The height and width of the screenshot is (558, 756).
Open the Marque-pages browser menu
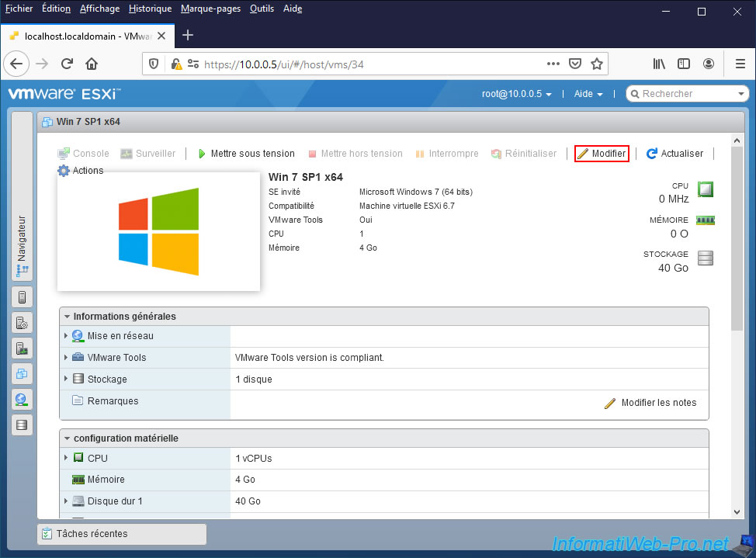tap(210, 9)
